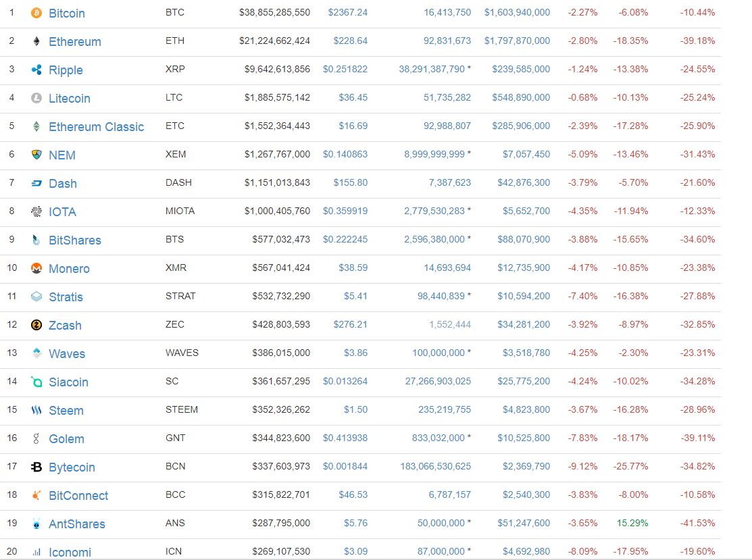752x560 pixels.
Task: Click the WAVES ticker symbol
Action: (x=182, y=353)
